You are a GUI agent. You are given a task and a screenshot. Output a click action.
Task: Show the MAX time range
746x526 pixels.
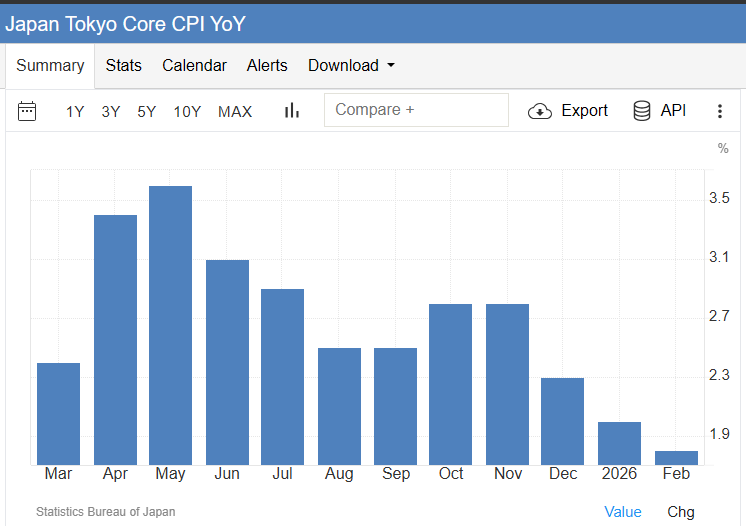click(x=235, y=112)
